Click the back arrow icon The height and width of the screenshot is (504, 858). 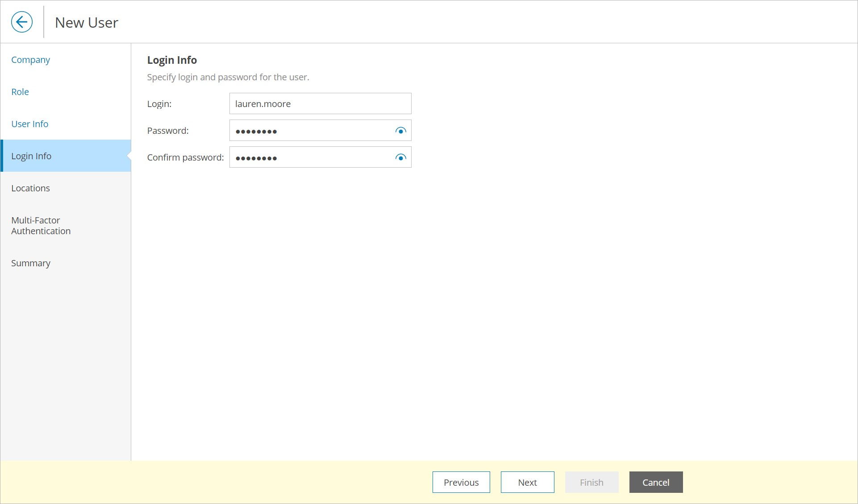(22, 22)
